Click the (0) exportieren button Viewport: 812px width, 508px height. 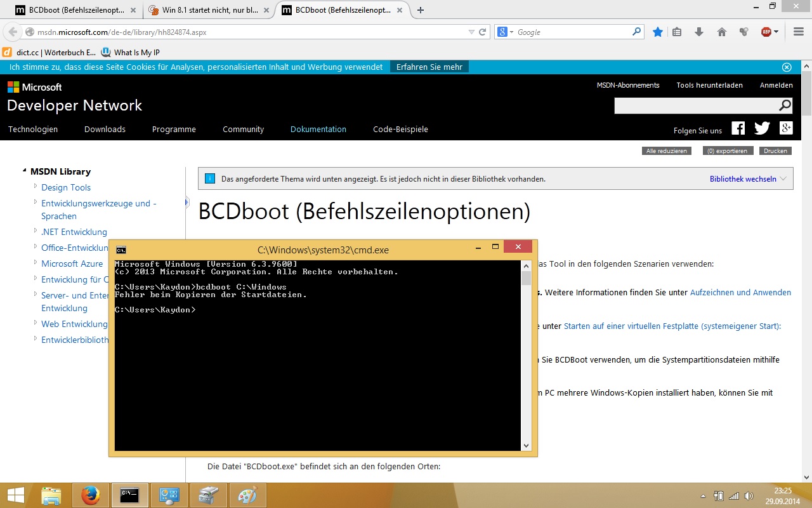(728, 151)
